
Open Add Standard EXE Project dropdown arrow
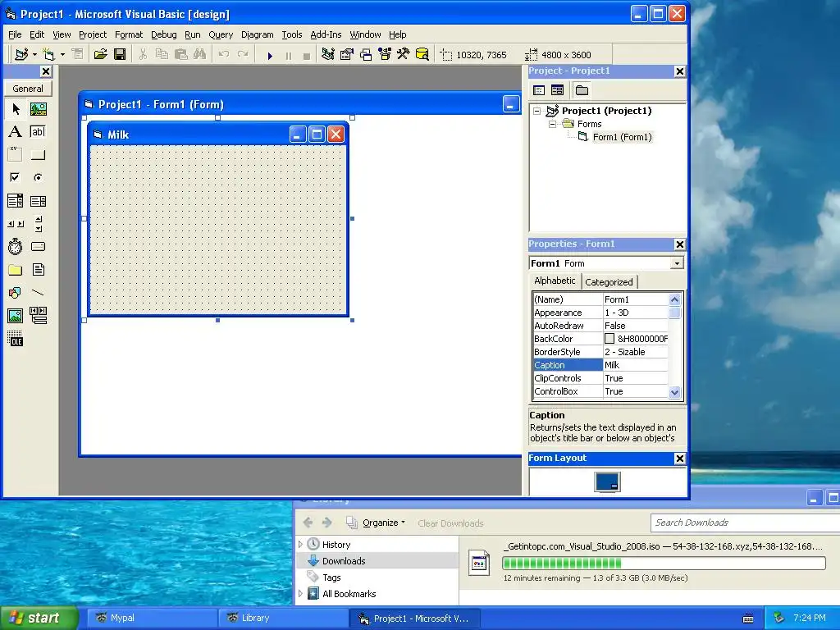click(x=34, y=55)
